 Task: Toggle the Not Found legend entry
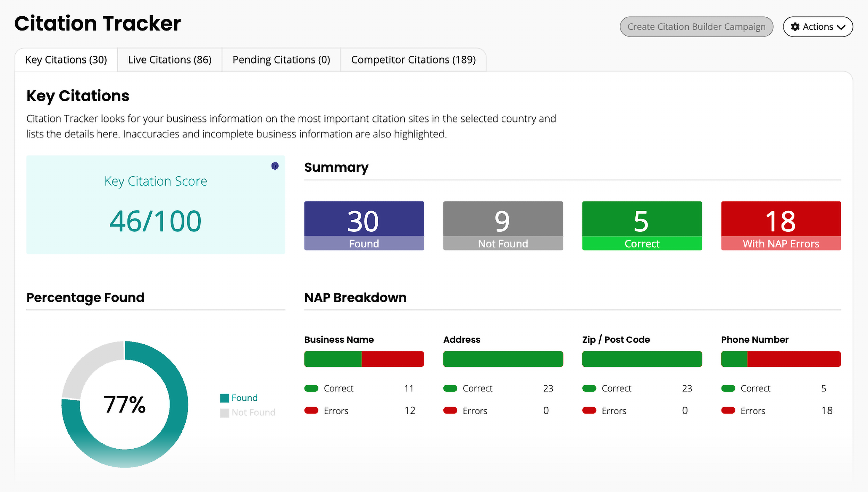point(248,413)
